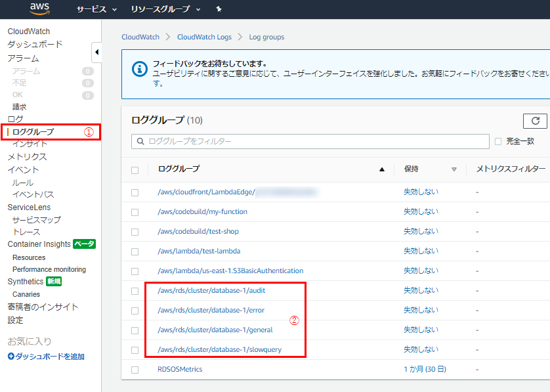Open トレース sidebar item
This screenshot has height=392, width=550.
click(x=26, y=232)
